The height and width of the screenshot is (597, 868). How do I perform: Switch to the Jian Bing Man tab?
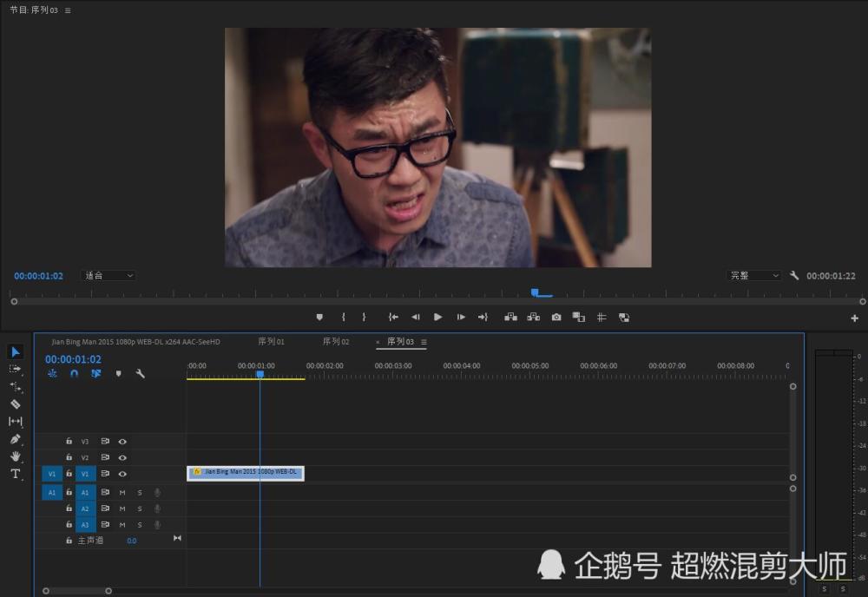[135, 342]
